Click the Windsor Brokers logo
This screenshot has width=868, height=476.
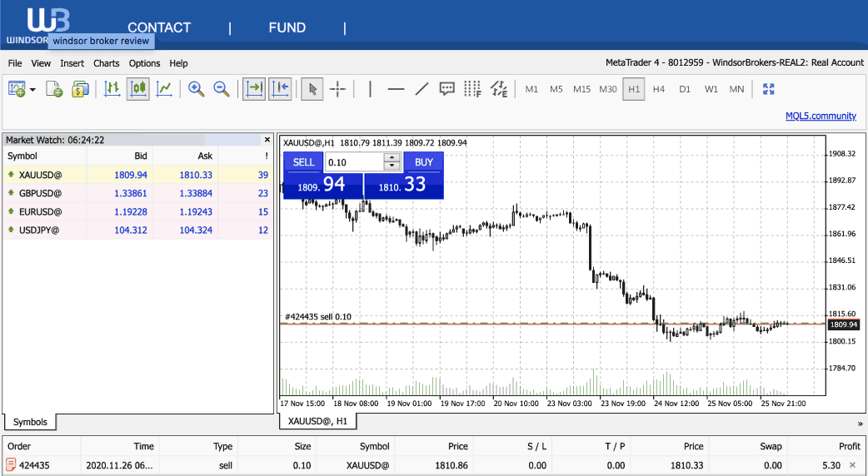pyautogui.click(x=39, y=26)
